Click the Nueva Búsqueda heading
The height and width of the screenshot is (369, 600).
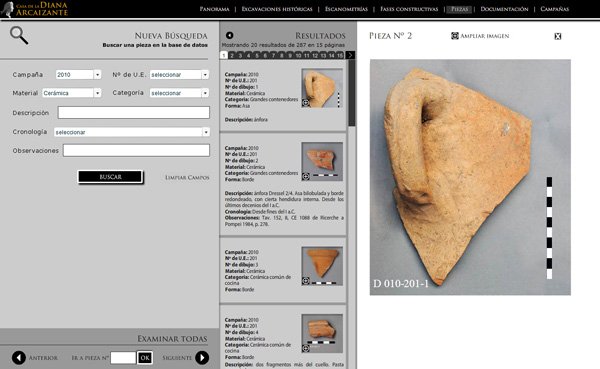(x=171, y=36)
